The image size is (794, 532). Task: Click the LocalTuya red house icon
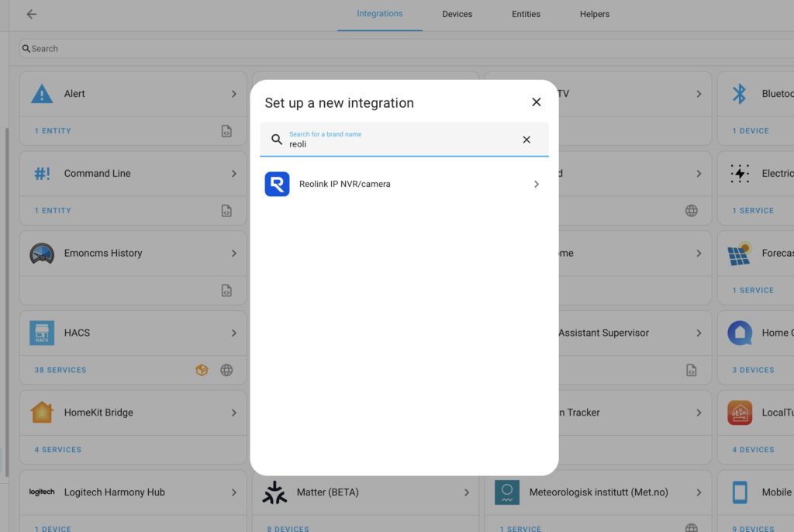pos(740,413)
